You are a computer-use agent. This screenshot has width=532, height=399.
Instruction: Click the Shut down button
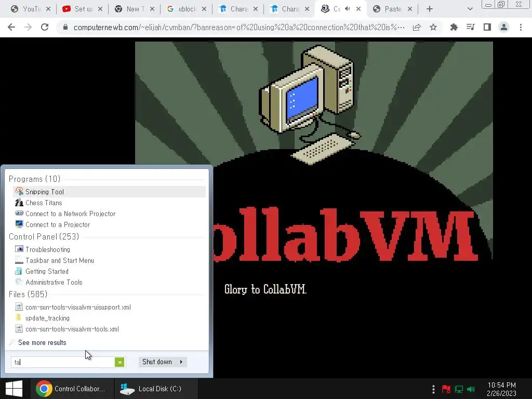point(157,362)
